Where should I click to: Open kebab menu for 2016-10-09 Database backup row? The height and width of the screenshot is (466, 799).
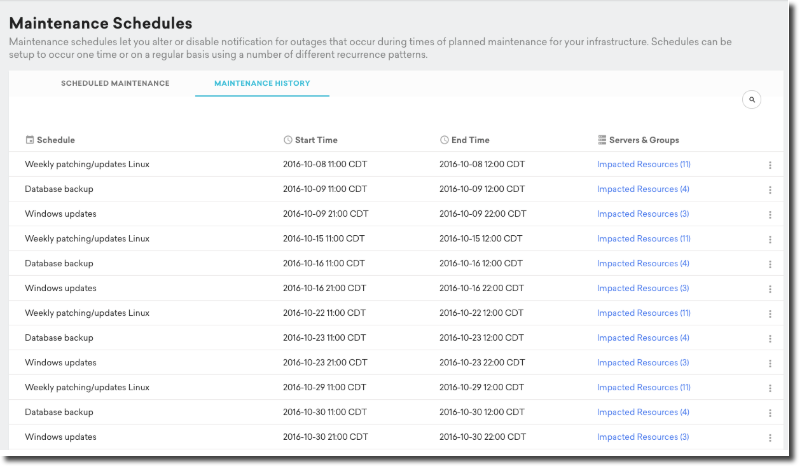(x=770, y=190)
